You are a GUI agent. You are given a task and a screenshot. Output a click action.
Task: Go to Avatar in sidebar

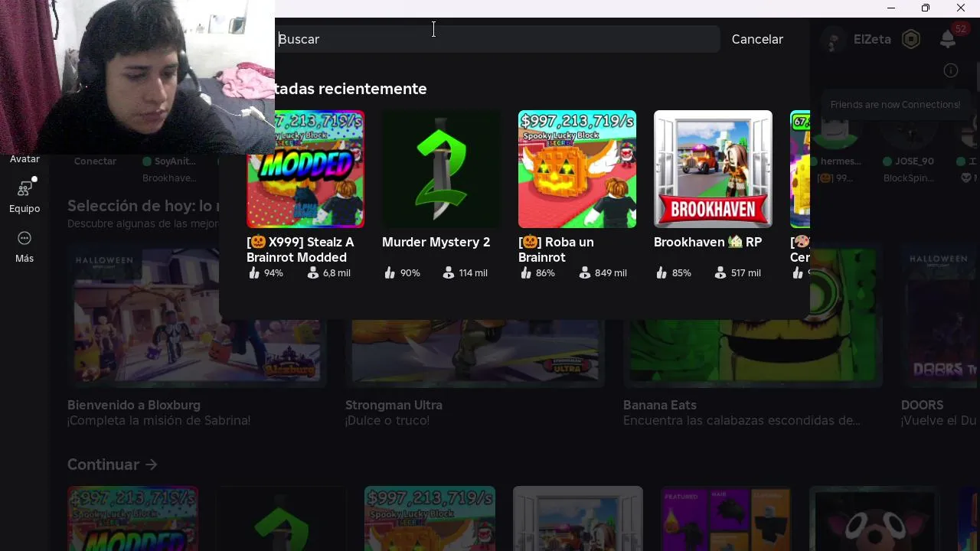click(x=24, y=158)
